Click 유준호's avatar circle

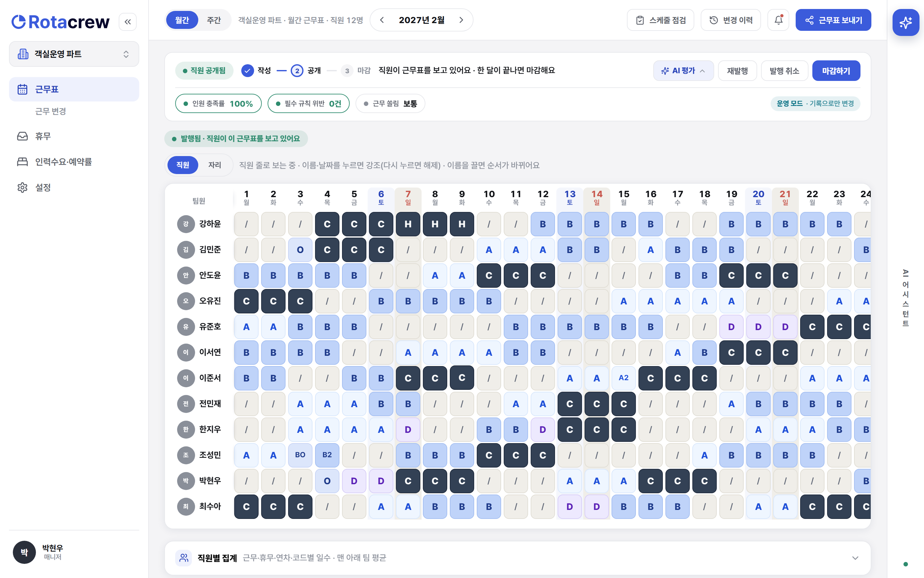tap(186, 327)
